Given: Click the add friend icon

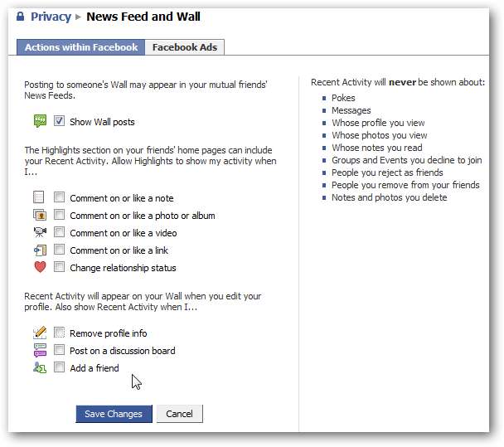Looking at the screenshot, I should pyautogui.click(x=39, y=367).
